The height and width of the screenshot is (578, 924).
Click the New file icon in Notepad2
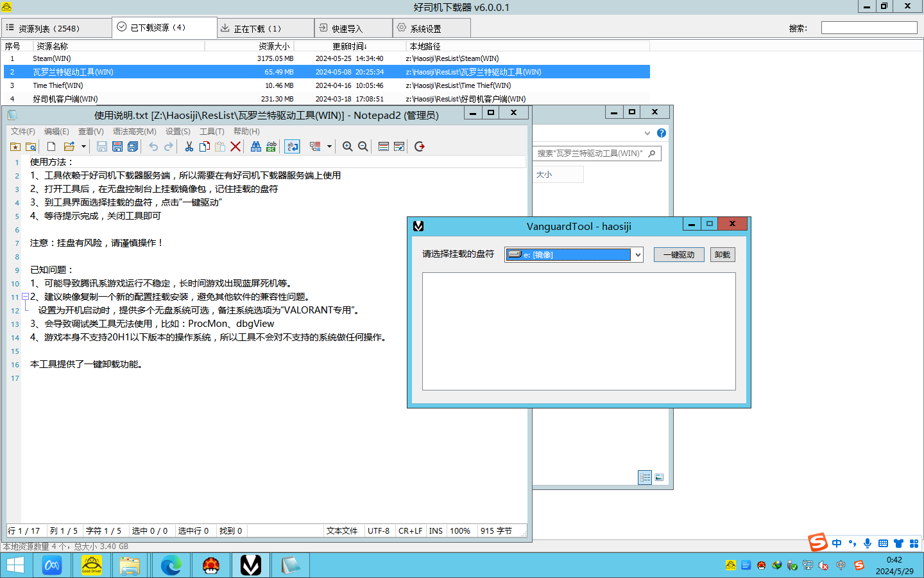[51, 146]
